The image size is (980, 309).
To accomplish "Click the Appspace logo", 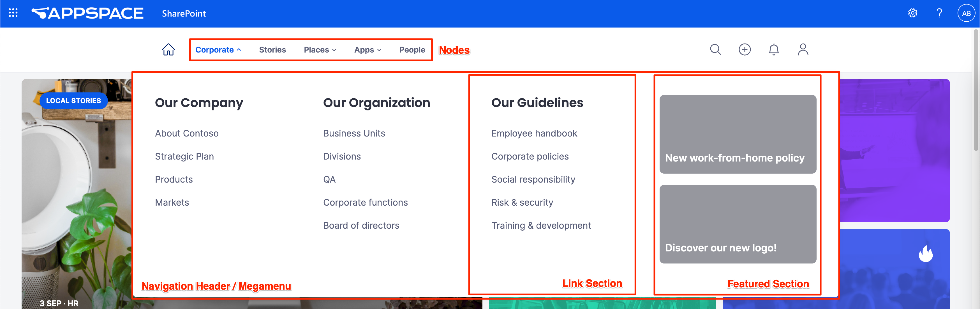I will pyautogui.click(x=87, y=13).
